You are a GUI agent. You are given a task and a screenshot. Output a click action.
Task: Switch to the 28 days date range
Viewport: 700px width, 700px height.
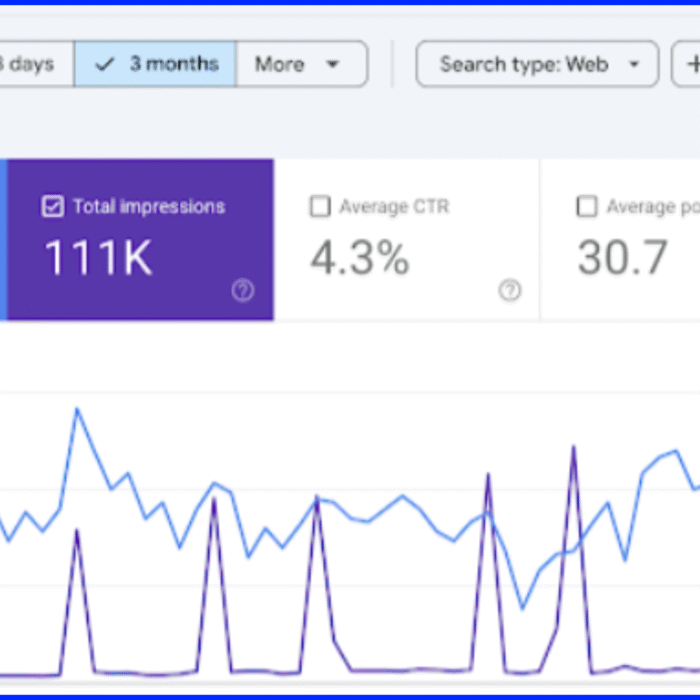[x=30, y=65]
